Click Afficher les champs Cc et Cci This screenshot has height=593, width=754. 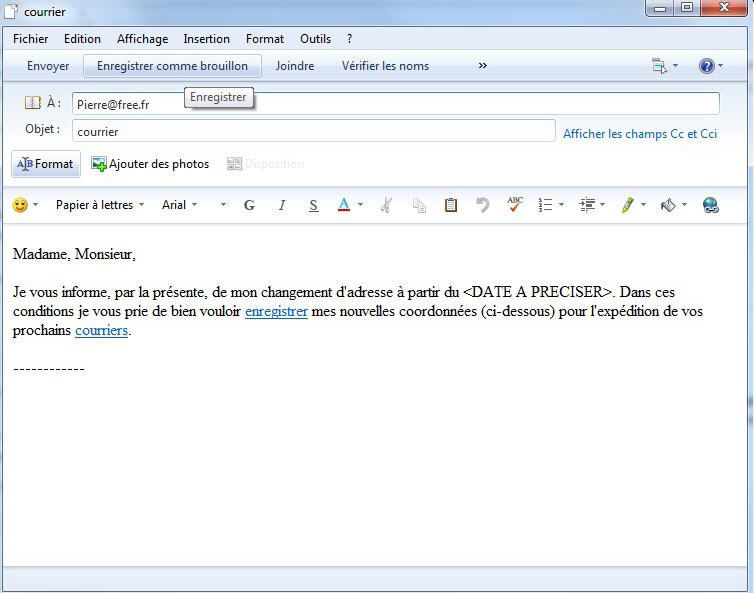point(640,133)
